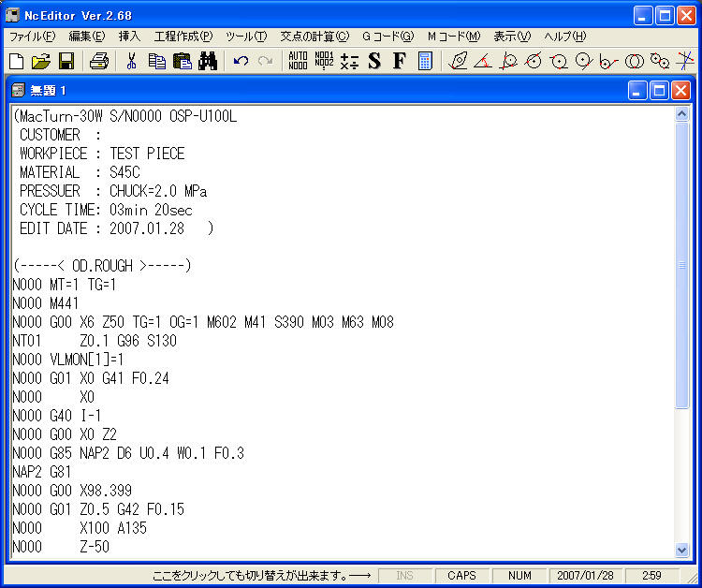Open the 表示(V) menu
Viewport: 702px width, 588px height.
click(512, 37)
